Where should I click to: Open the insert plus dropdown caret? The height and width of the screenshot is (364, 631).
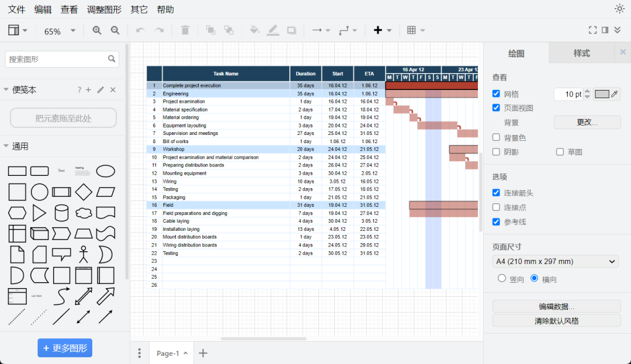pyautogui.click(x=389, y=30)
